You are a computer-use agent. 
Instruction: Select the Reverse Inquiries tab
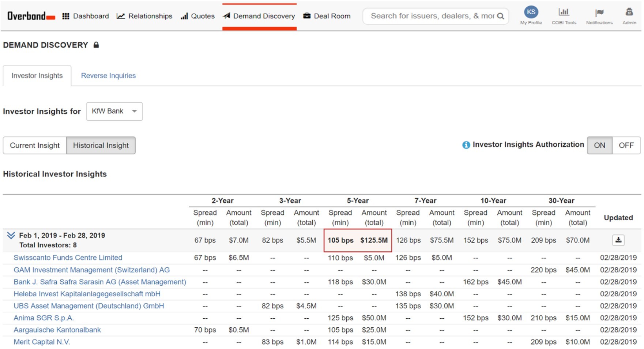coord(108,76)
